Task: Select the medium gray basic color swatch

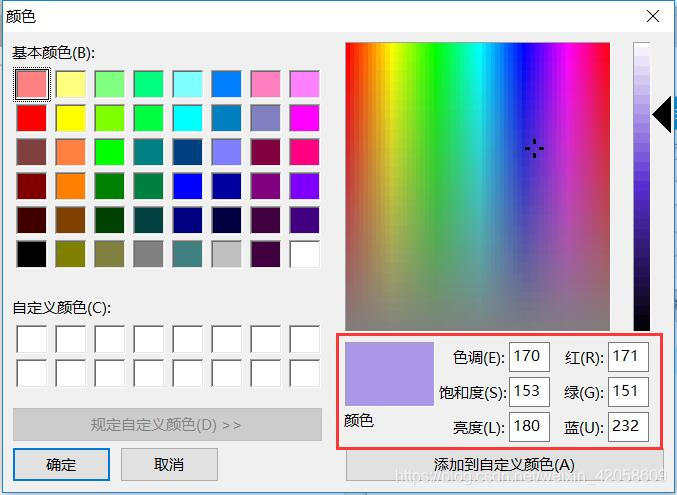Action: (149, 254)
